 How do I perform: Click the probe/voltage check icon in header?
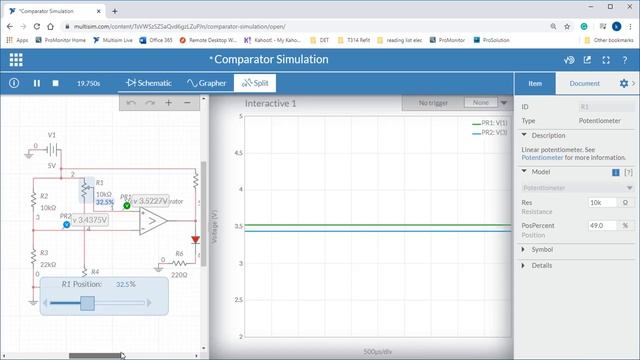click(569, 60)
